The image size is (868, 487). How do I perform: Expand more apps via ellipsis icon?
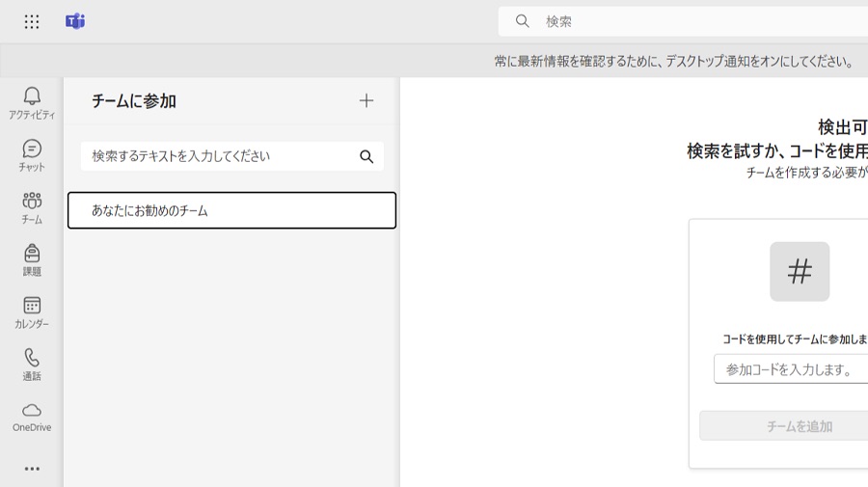[32, 469]
